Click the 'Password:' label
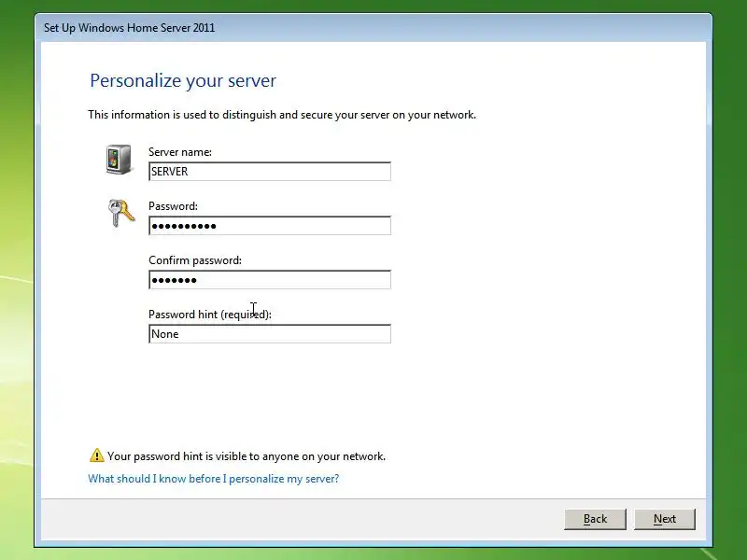Viewport: 747px width, 560px height. [x=173, y=206]
